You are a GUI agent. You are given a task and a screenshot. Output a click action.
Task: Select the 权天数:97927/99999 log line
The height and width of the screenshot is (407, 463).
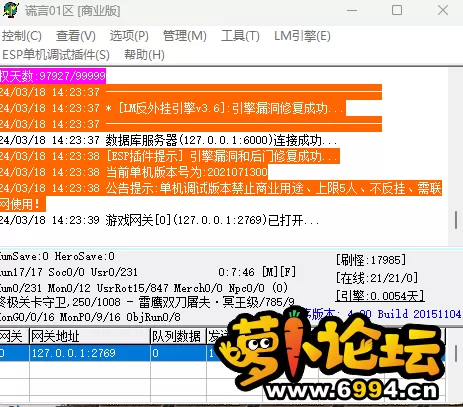coord(53,76)
